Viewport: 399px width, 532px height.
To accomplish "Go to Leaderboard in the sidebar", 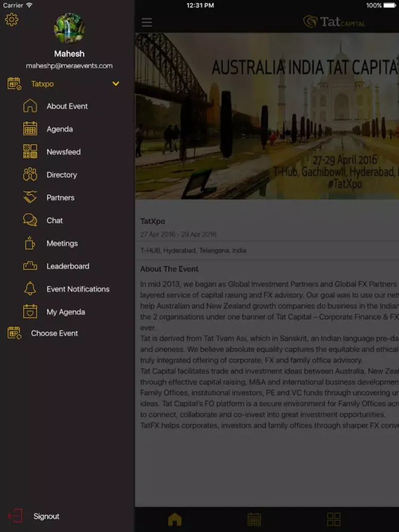I will tap(68, 266).
